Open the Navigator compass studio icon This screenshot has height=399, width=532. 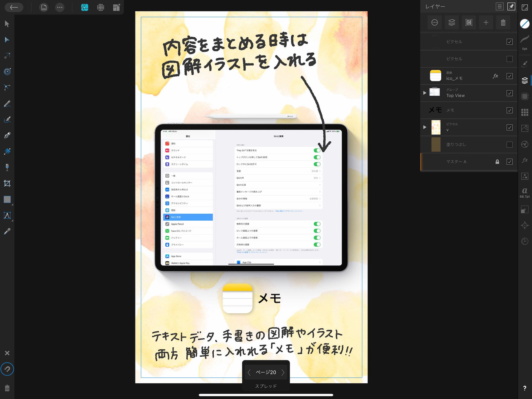525,225
